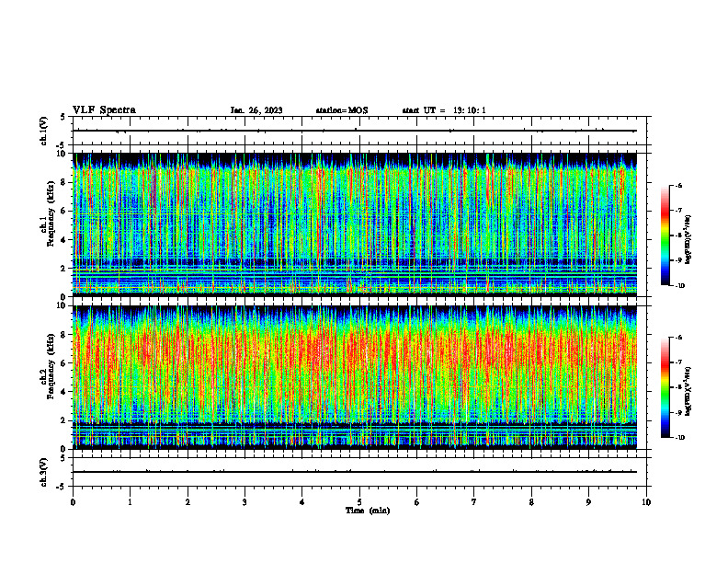Click the ch.1(V) axis label

tap(43, 131)
